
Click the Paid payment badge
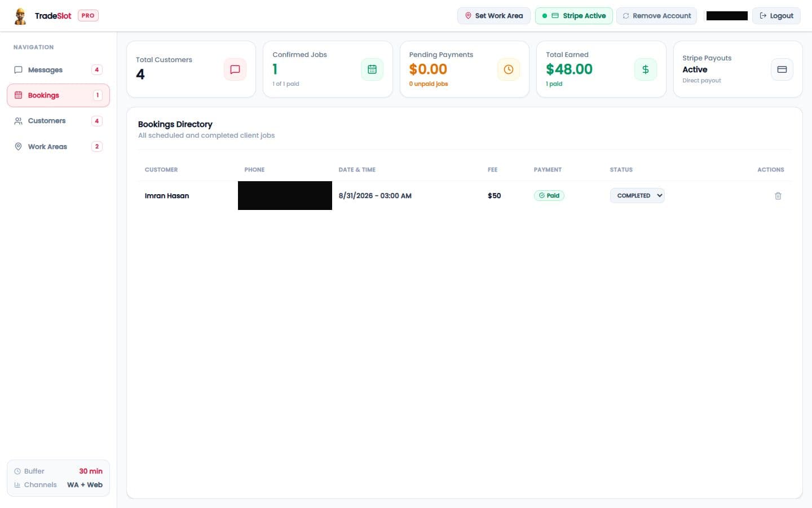(549, 196)
